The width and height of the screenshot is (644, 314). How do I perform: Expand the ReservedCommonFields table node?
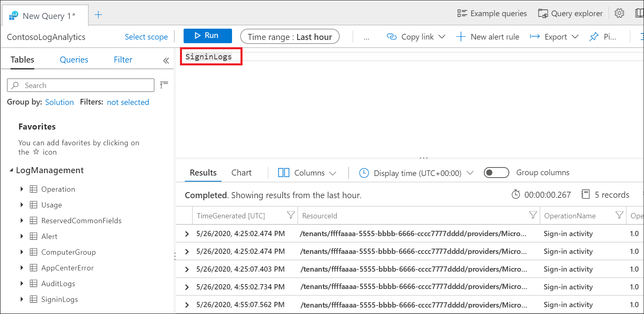coord(22,221)
